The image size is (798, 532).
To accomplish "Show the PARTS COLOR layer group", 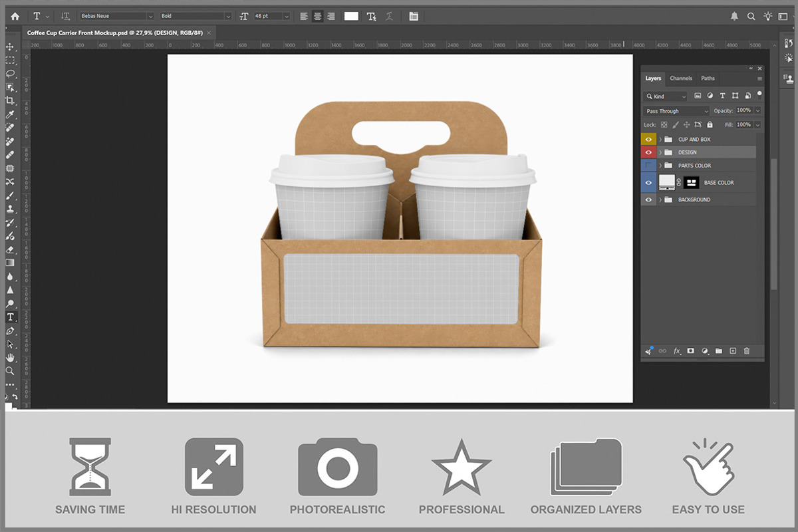I will pyautogui.click(x=648, y=166).
